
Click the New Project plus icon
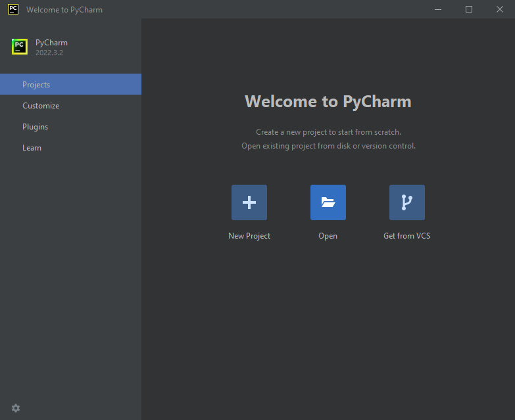249,202
